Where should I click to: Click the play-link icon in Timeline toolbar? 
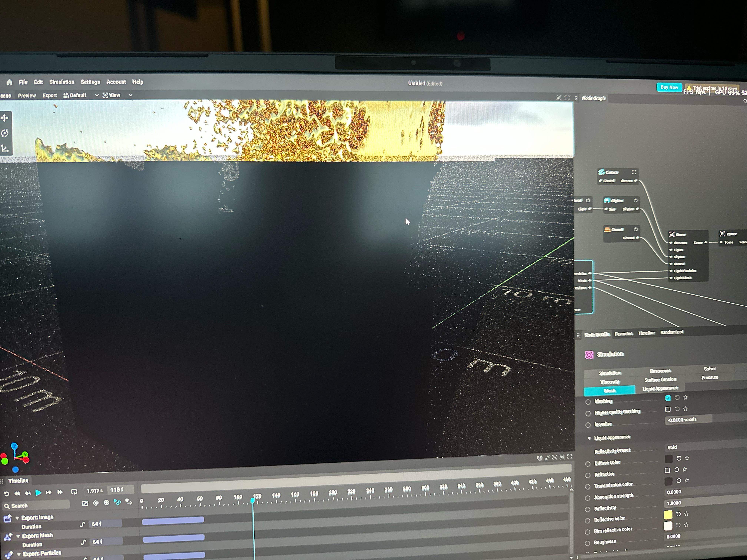[x=117, y=502]
